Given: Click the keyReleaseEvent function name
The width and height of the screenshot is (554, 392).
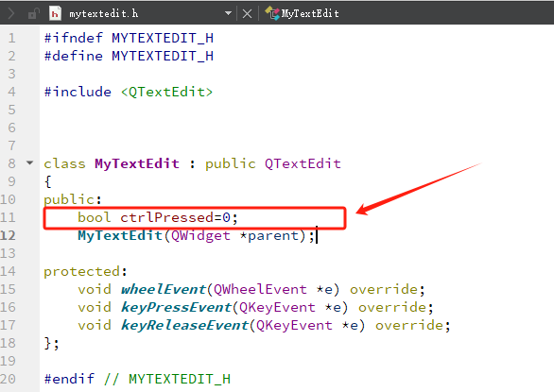Looking at the screenshot, I should (x=184, y=325).
